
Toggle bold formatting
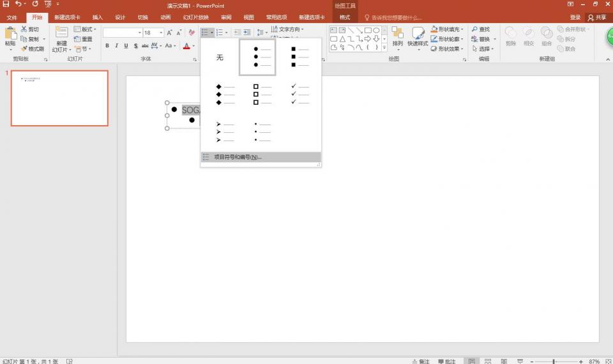(x=107, y=45)
